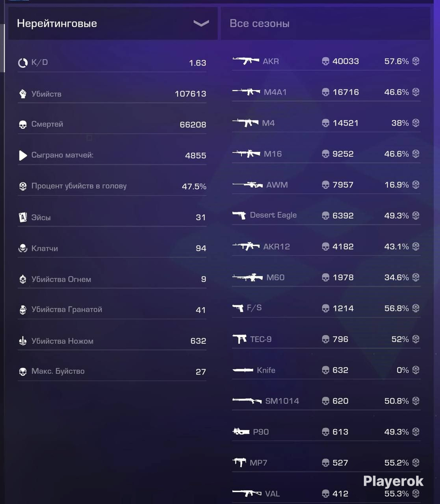Click the SM1014 shotgun icon

pyautogui.click(x=247, y=401)
